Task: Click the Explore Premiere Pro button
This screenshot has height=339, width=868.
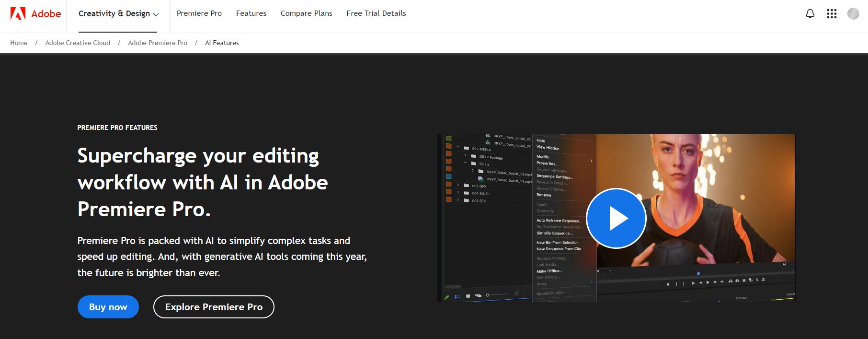Action: 214,307
